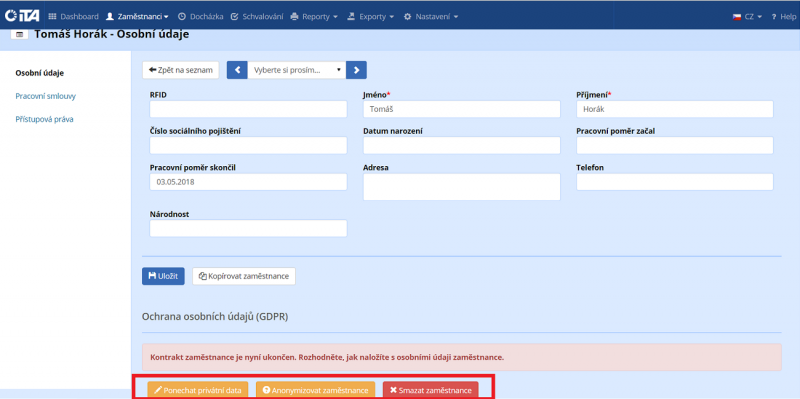
Task: Open Pracovní smlouvy section
Action: coord(46,96)
